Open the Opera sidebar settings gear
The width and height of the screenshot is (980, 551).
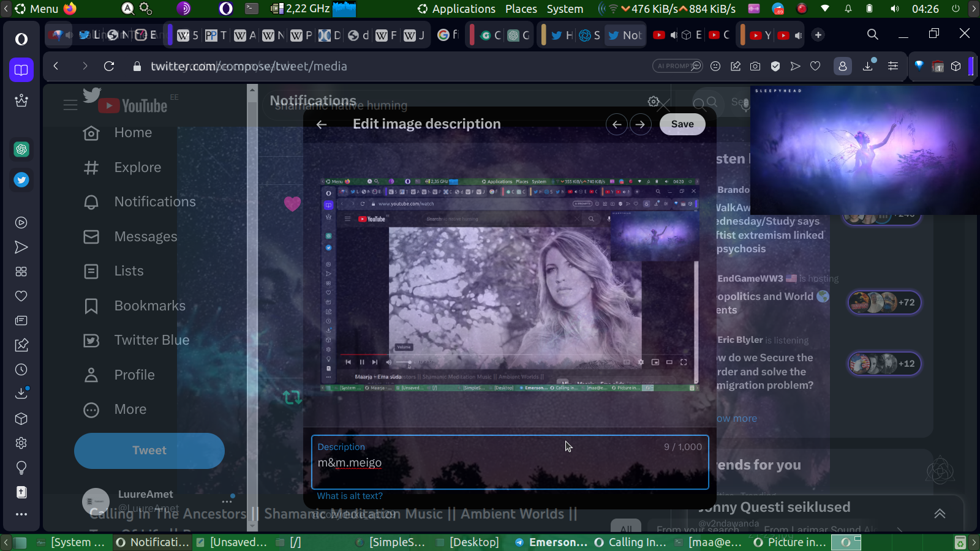tap(21, 443)
